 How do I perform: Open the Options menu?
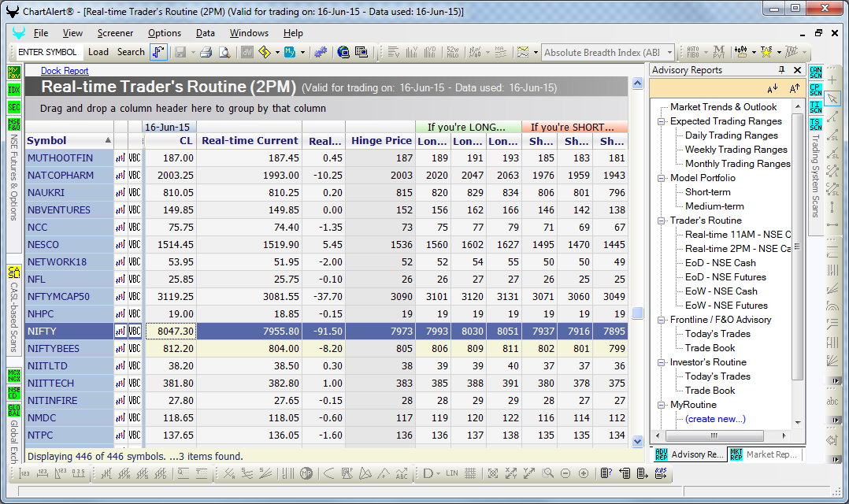click(x=165, y=33)
